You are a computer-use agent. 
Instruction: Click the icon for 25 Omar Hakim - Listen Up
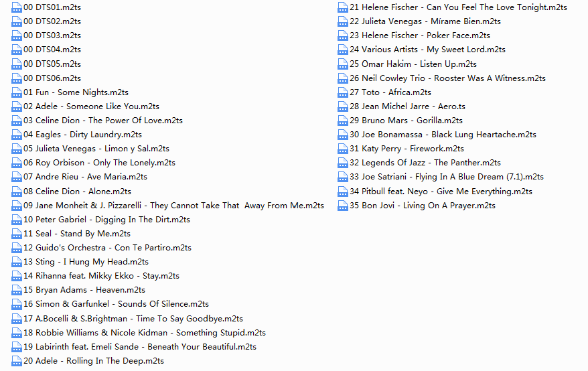tap(343, 64)
